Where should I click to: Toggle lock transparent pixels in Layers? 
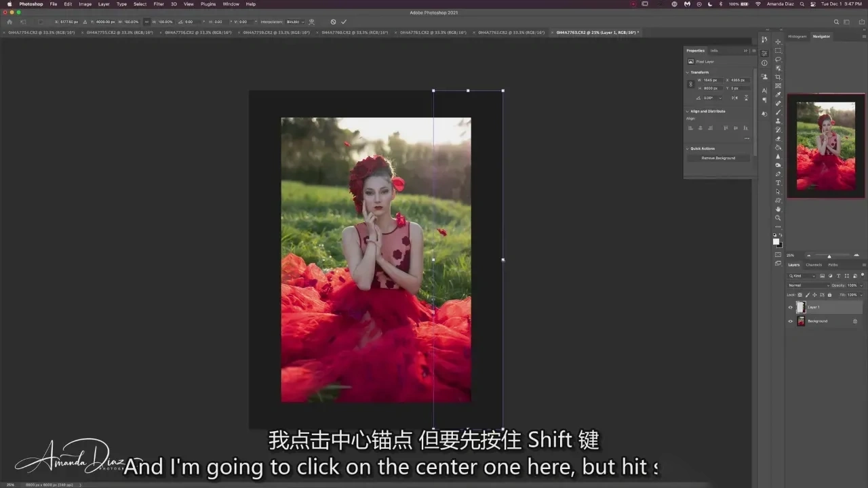pyautogui.click(x=800, y=295)
